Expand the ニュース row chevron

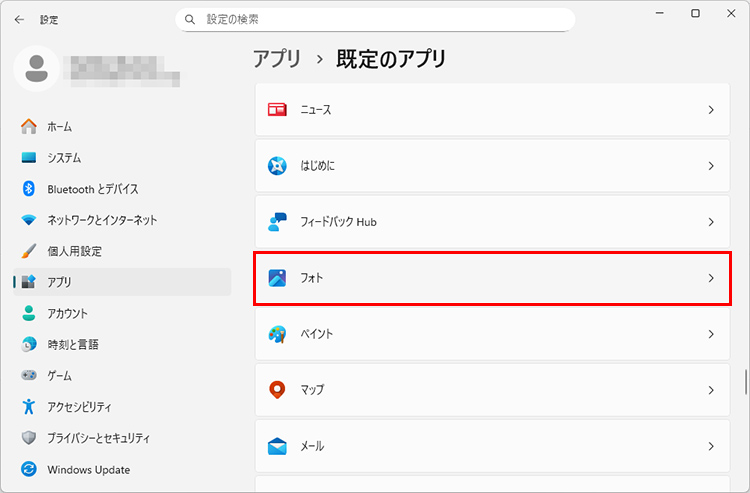[x=711, y=110]
